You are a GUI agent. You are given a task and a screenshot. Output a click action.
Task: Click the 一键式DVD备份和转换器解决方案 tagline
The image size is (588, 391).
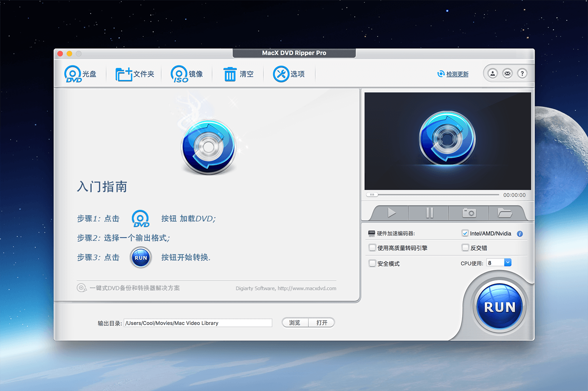134,288
